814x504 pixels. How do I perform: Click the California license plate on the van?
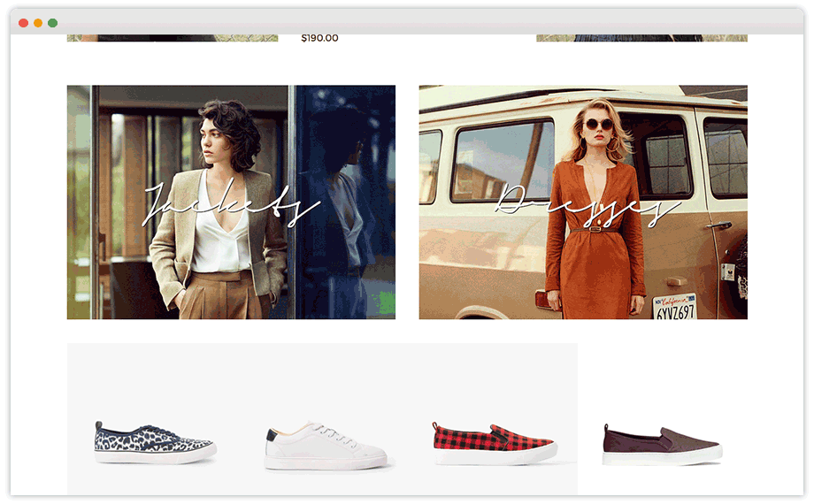[x=674, y=306]
